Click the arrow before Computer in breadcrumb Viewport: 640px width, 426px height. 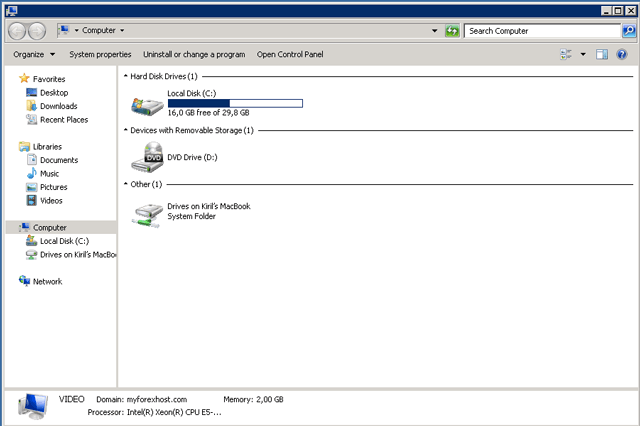(76, 31)
